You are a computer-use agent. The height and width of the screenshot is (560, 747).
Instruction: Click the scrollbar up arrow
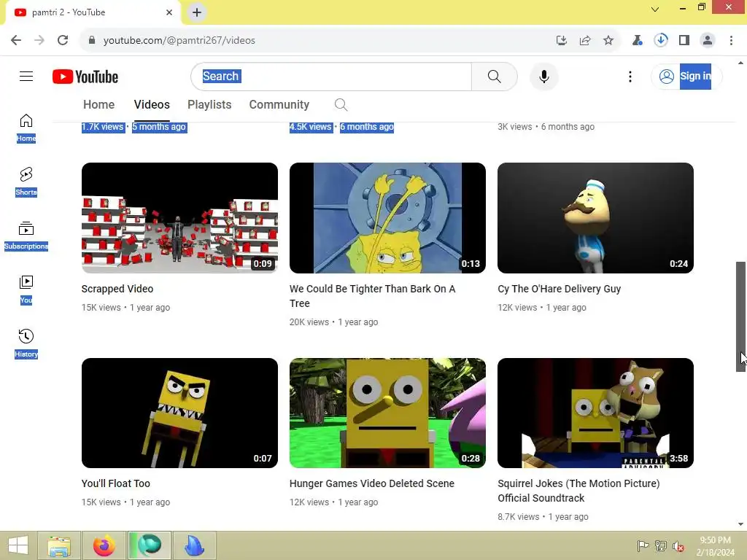coord(740,63)
